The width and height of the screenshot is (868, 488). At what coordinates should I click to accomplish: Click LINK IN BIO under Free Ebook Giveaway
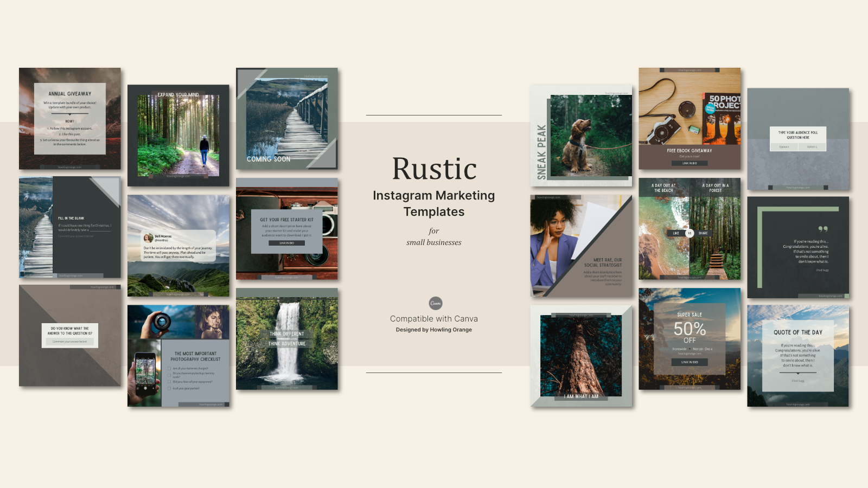(690, 163)
